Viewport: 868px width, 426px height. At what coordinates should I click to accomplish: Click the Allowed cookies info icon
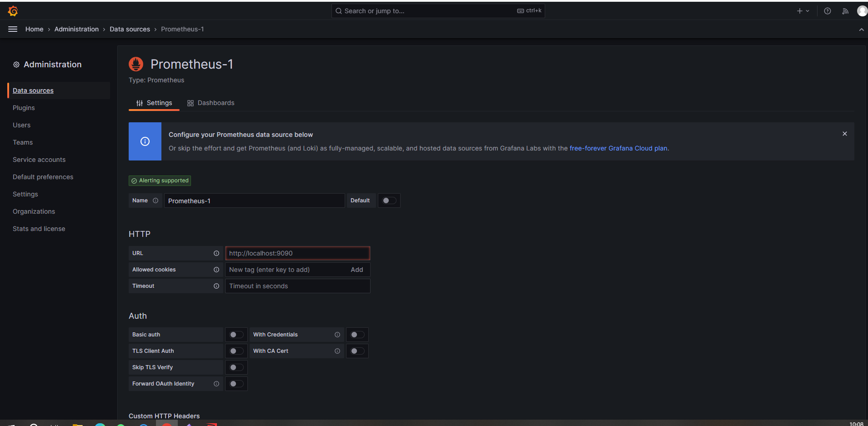point(216,270)
